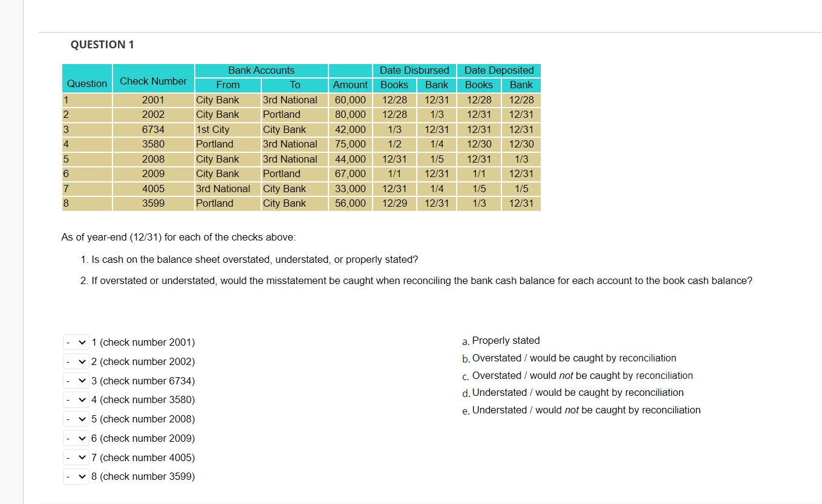
Task: Click '1st City' in the From column
Action: tap(227, 129)
